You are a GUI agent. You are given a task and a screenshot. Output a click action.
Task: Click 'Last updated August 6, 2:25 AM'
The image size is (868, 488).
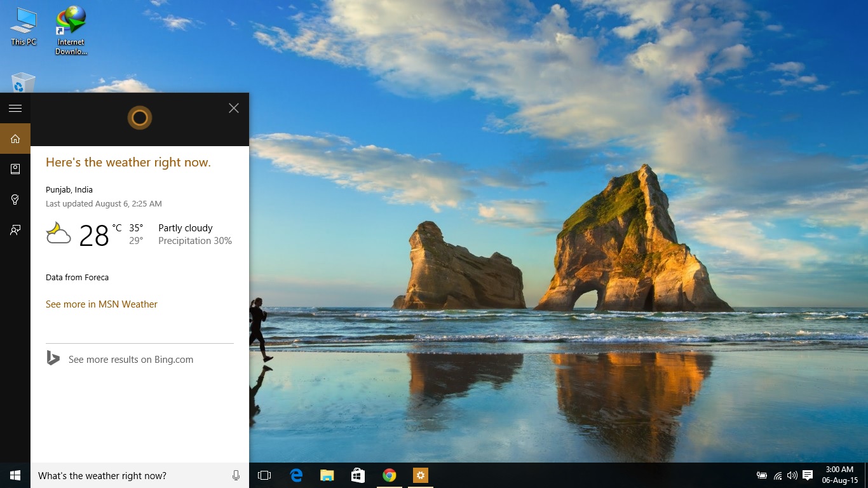pos(104,204)
